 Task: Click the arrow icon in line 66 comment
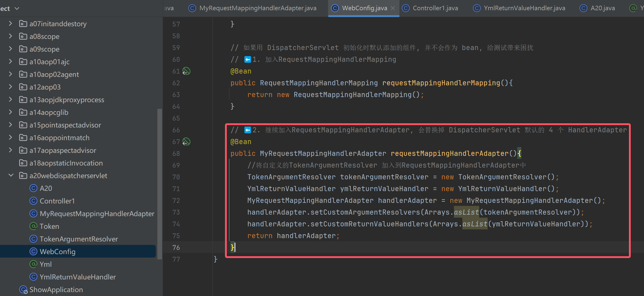[x=248, y=130]
